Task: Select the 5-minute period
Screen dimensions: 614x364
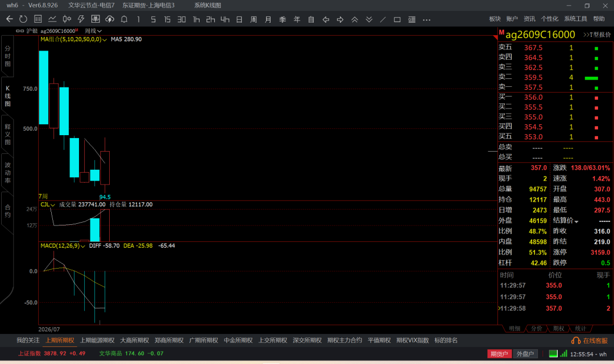Action: tap(153, 19)
